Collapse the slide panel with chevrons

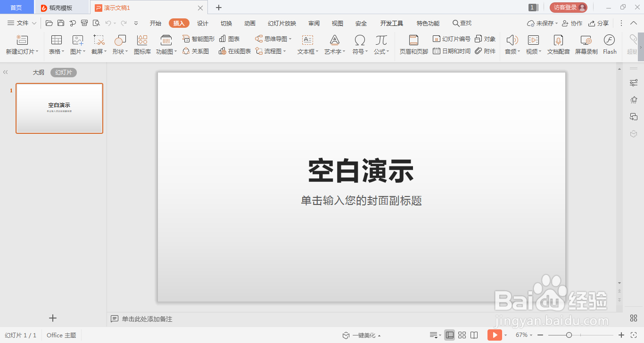tap(6, 72)
